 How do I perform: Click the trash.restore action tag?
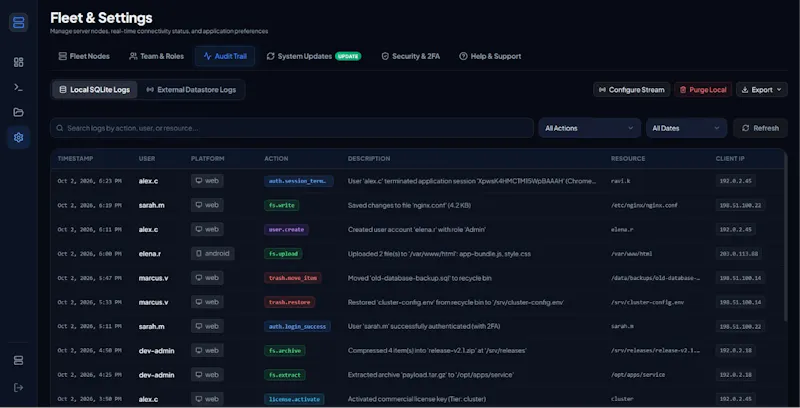(x=289, y=302)
